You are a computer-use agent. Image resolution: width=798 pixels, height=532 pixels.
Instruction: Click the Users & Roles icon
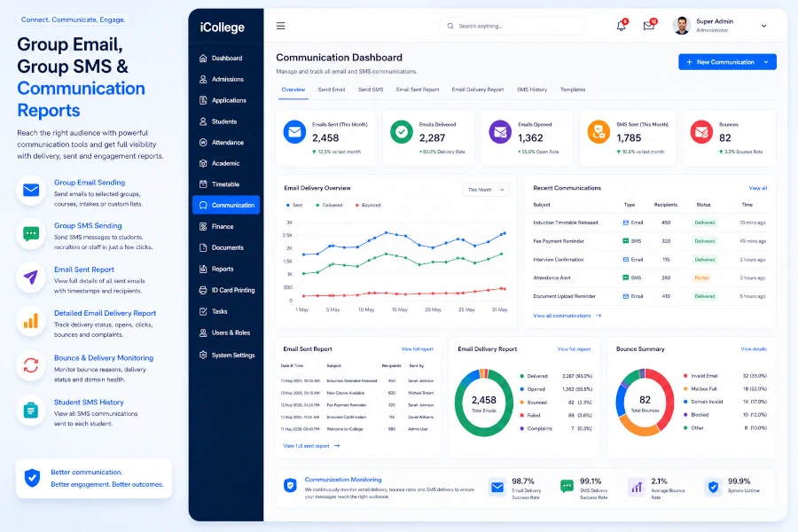[x=203, y=333]
